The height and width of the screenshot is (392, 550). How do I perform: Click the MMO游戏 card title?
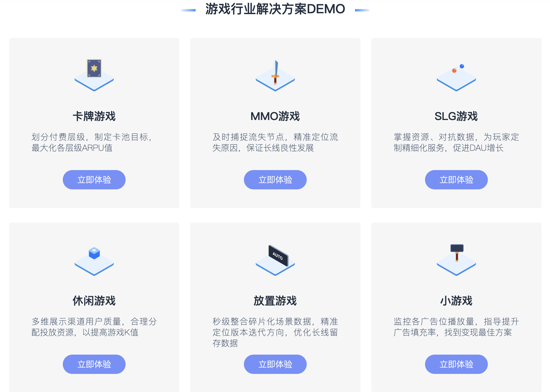coord(275,116)
